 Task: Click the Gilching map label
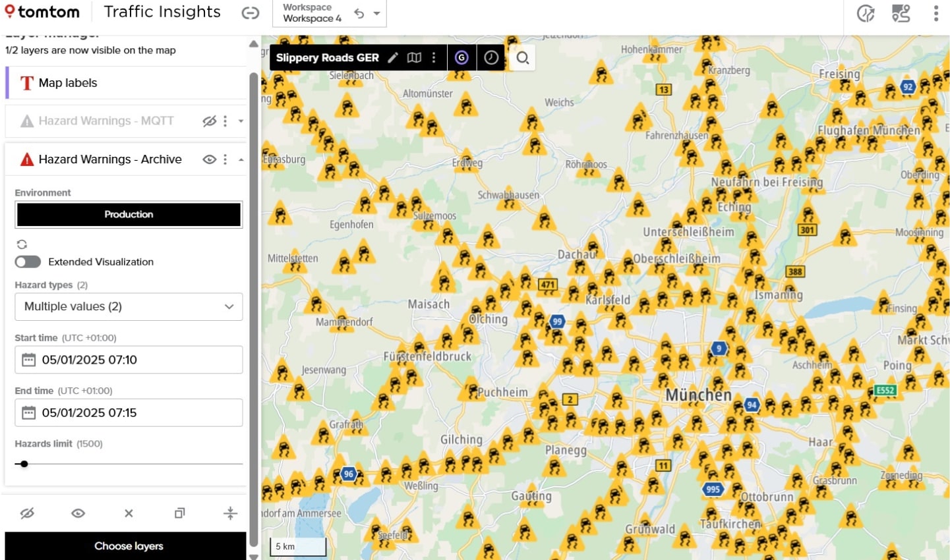[x=461, y=440]
